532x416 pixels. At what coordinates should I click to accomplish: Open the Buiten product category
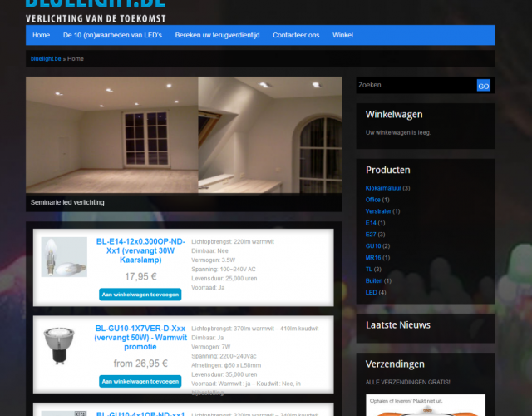(374, 280)
